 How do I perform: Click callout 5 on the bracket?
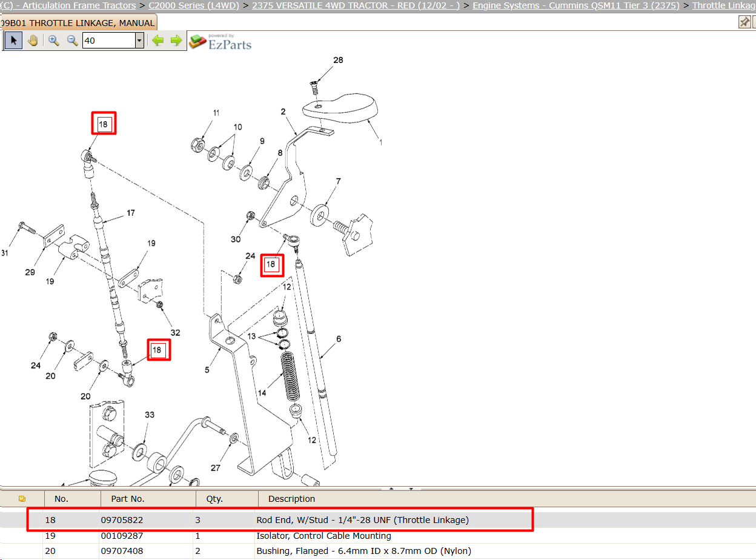(207, 368)
